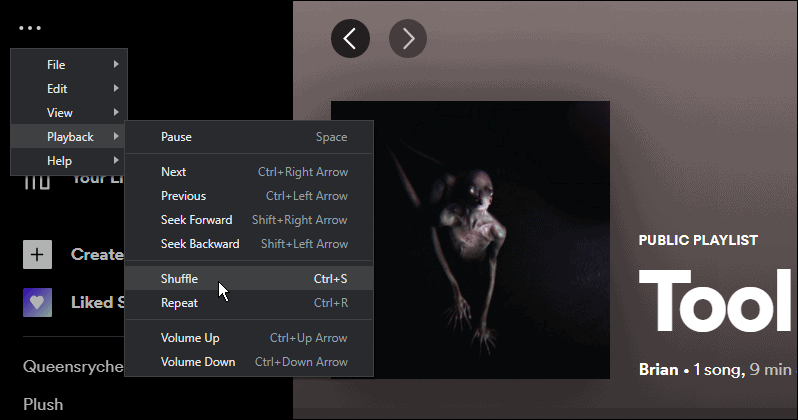Toggle Shuffle in the Playback menu
This screenshot has width=798, height=420.
[x=180, y=279]
